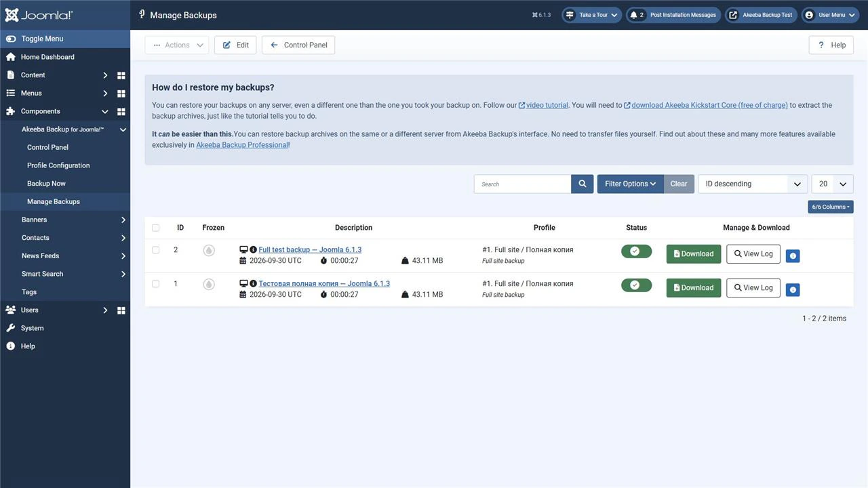Click the post installation bell icon
This screenshot has width=868, height=488.
(x=633, y=15)
